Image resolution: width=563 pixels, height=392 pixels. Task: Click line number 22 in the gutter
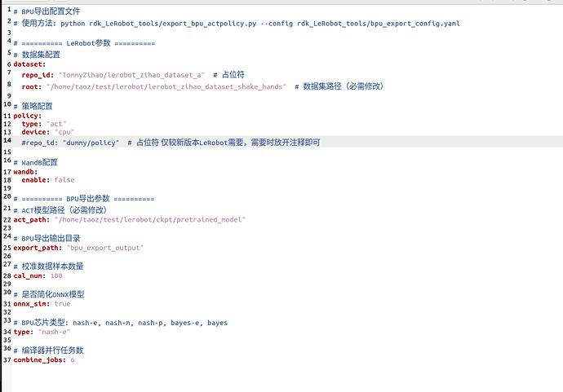click(x=7, y=220)
